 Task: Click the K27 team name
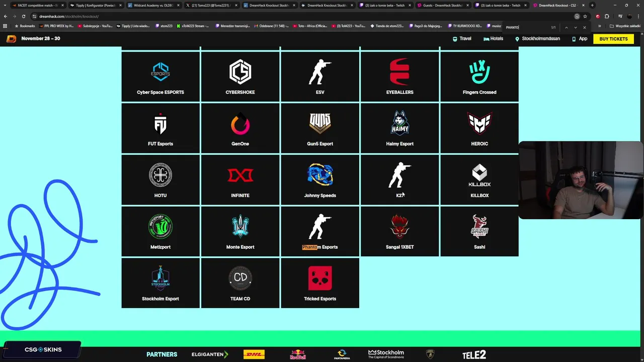coord(399,195)
